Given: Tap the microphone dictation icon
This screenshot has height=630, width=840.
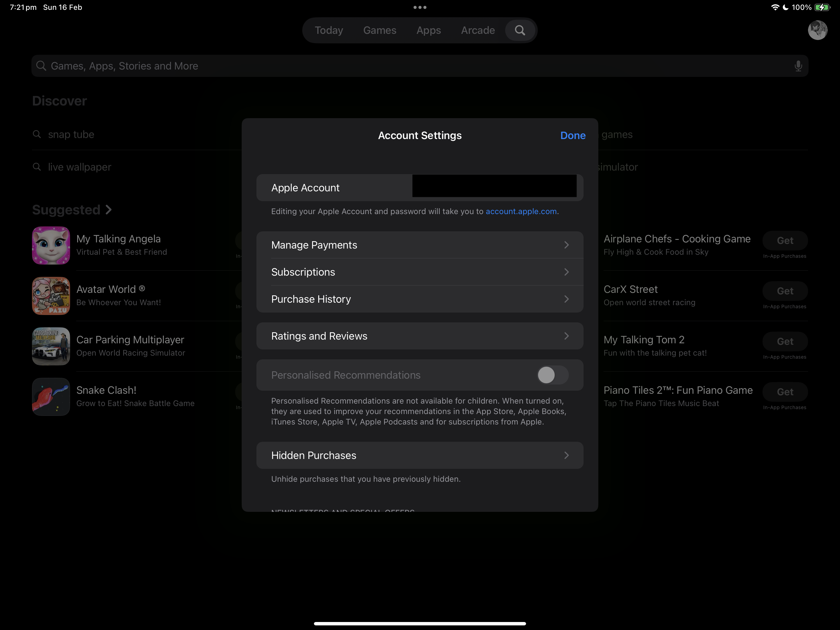Looking at the screenshot, I should (x=798, y=66).
